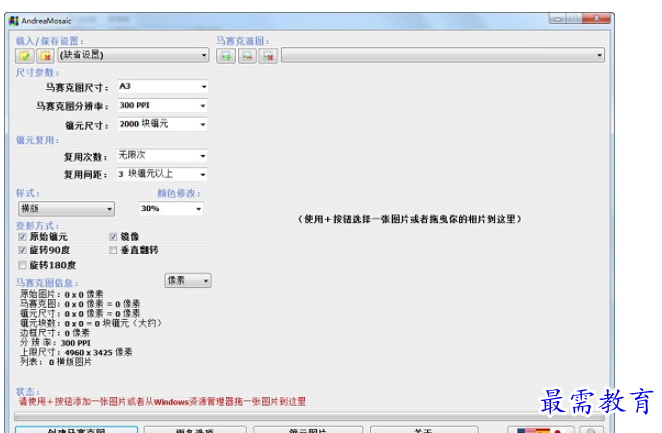Open the 颜色修改 30% dropdown
The width and height of the screenshot is (662, 433).
point(171,208)
